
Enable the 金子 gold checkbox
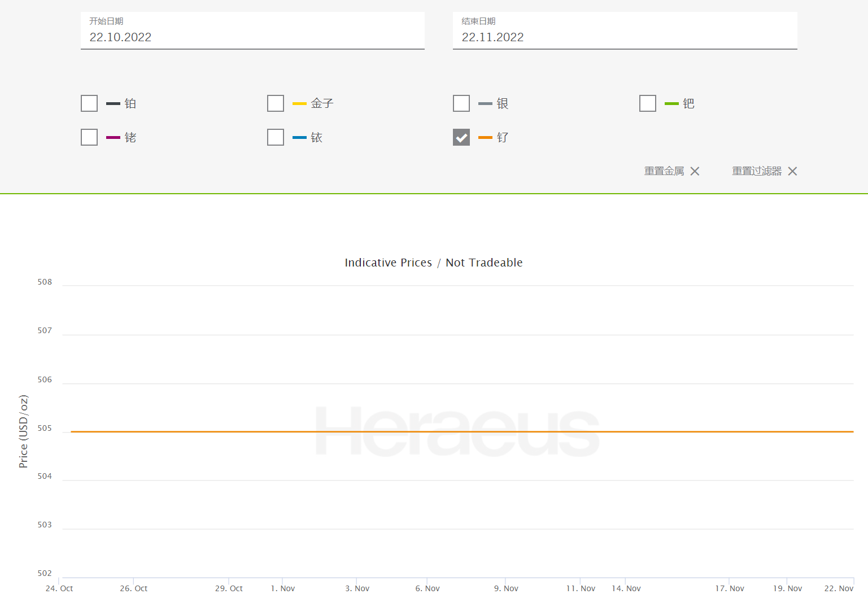tap(276, 103)
